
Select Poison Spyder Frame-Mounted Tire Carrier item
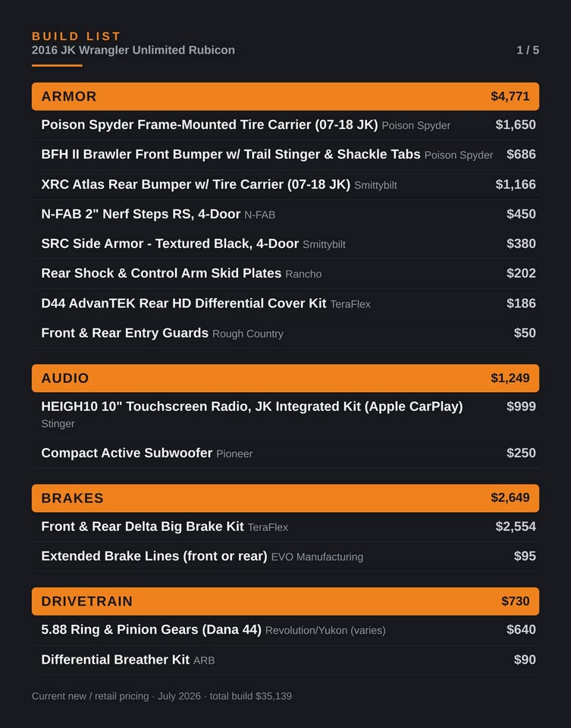(285, 125)
